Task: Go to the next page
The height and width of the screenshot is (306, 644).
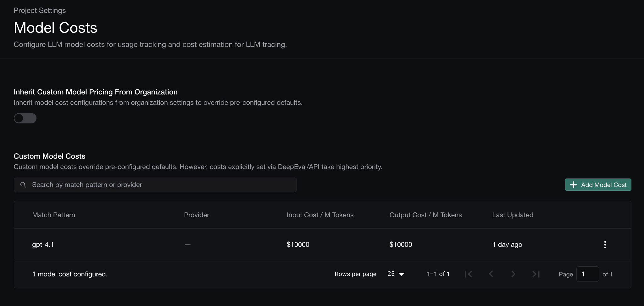Action: point(513,274)
